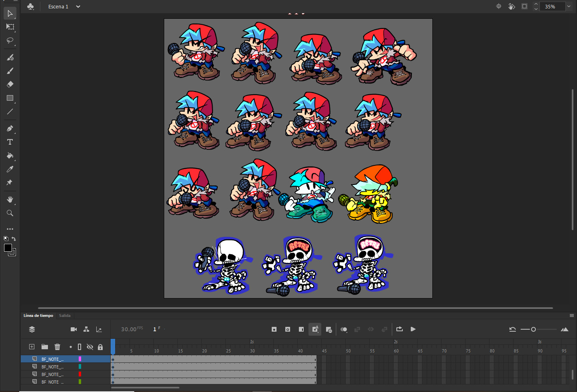Select the Eraser tool
The image size is (577, 392).
(10, 84)
